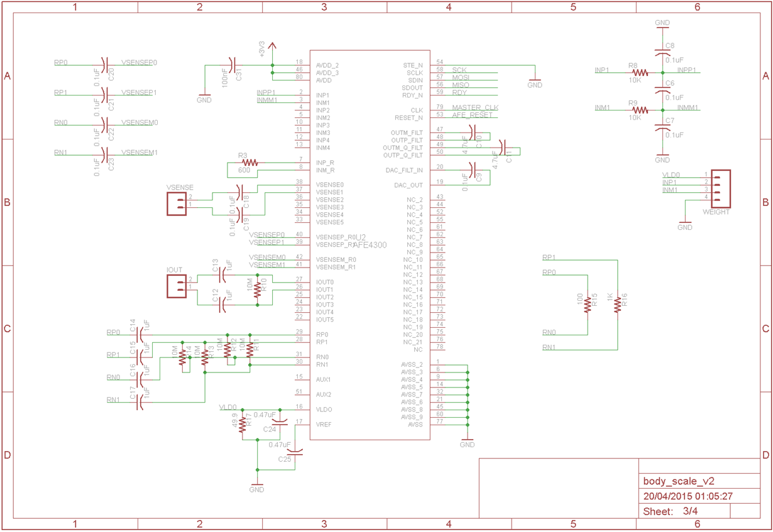Viewport: 773px width, 532px height.
Task: Select capacitor C10 4.7uF symbol
Action: coord(473,133)
